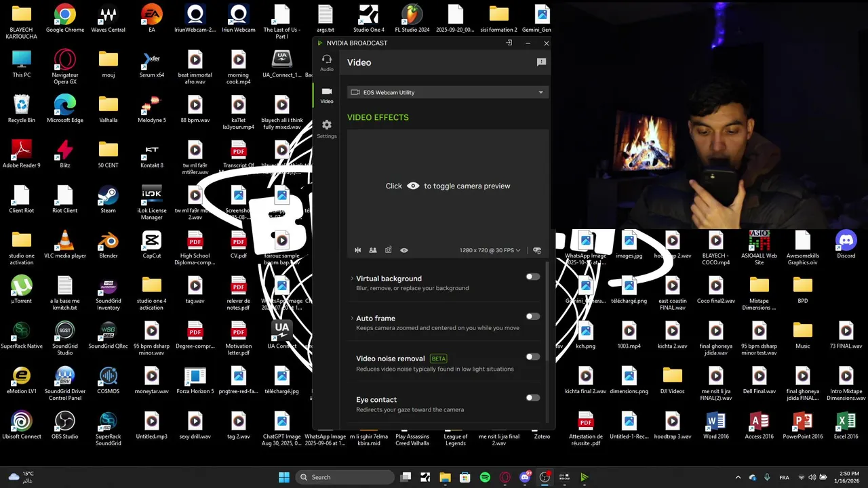Enable the Virtual background toggle

pyautogui.click(x=533, y=277)
